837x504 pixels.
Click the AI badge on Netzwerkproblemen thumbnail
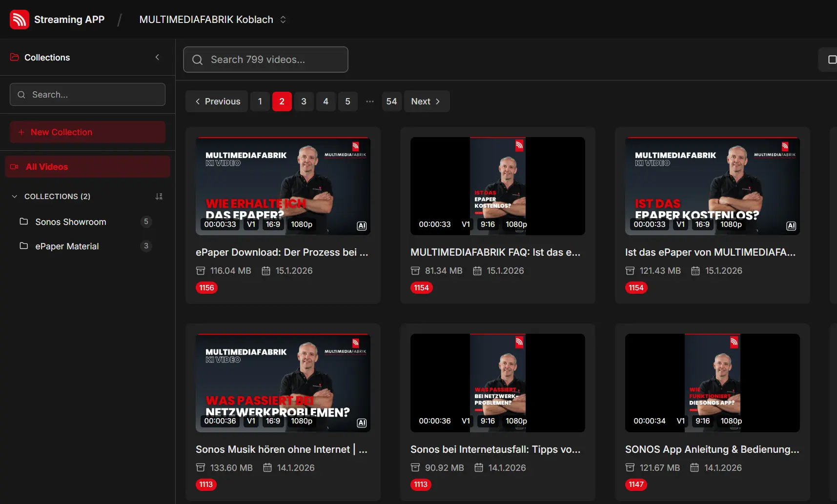pyautogui.click(x=362, y=423)
